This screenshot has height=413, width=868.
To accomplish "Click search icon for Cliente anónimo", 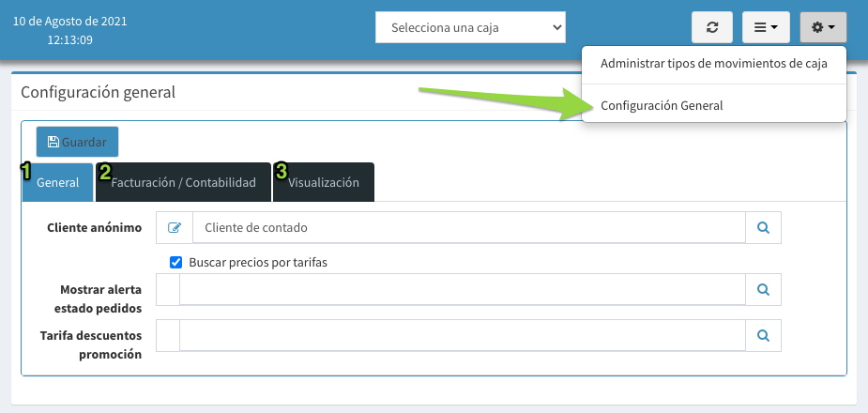I will [764, 227].
